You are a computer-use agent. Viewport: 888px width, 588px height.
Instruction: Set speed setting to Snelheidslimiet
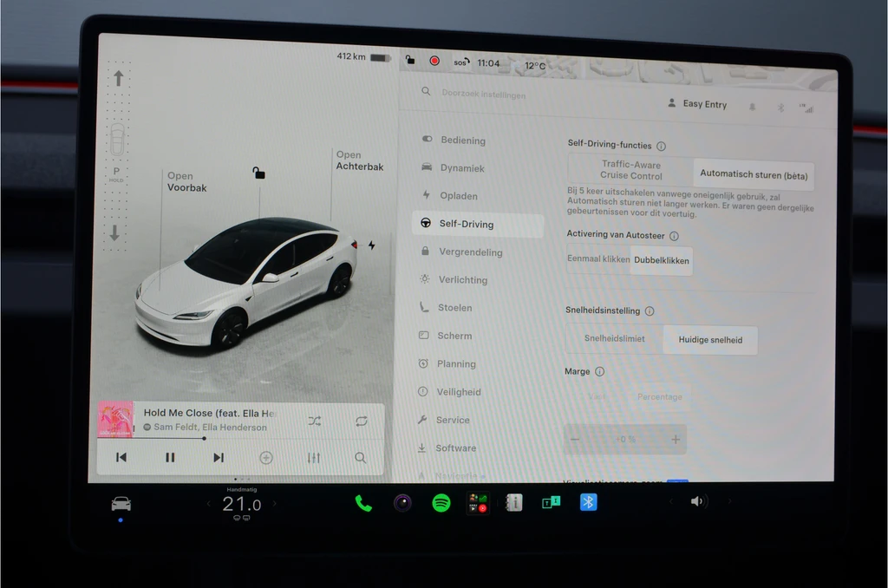pos(615,339)
